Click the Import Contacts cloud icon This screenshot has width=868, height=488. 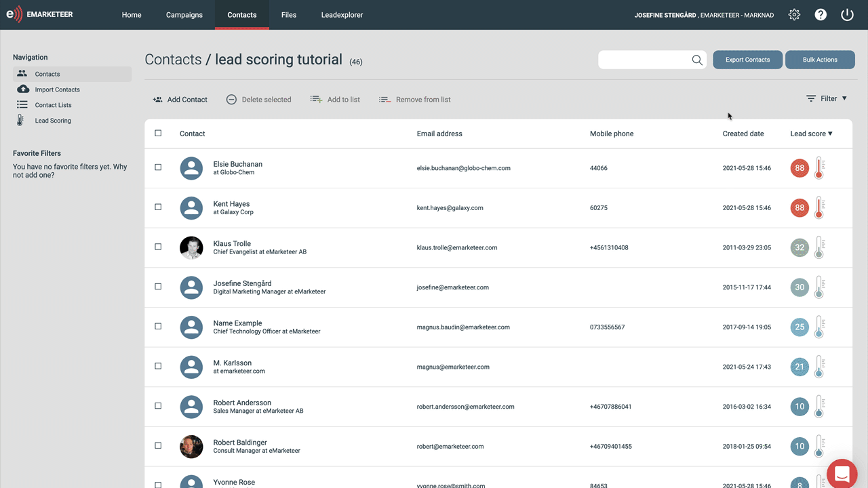22,89
